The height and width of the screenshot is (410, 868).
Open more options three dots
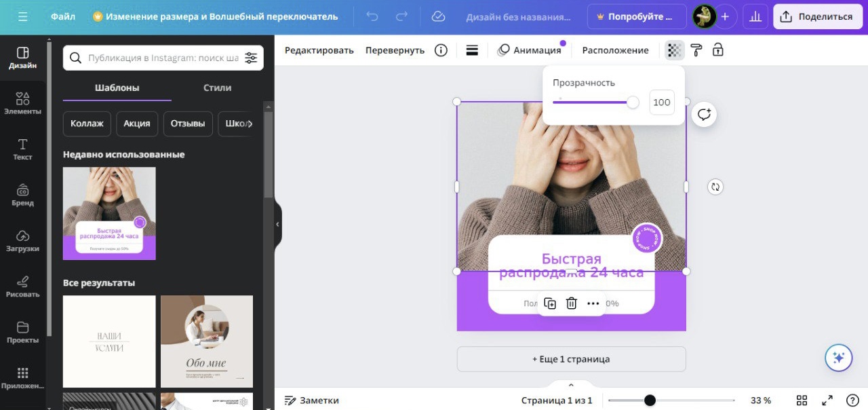[593, 303]
